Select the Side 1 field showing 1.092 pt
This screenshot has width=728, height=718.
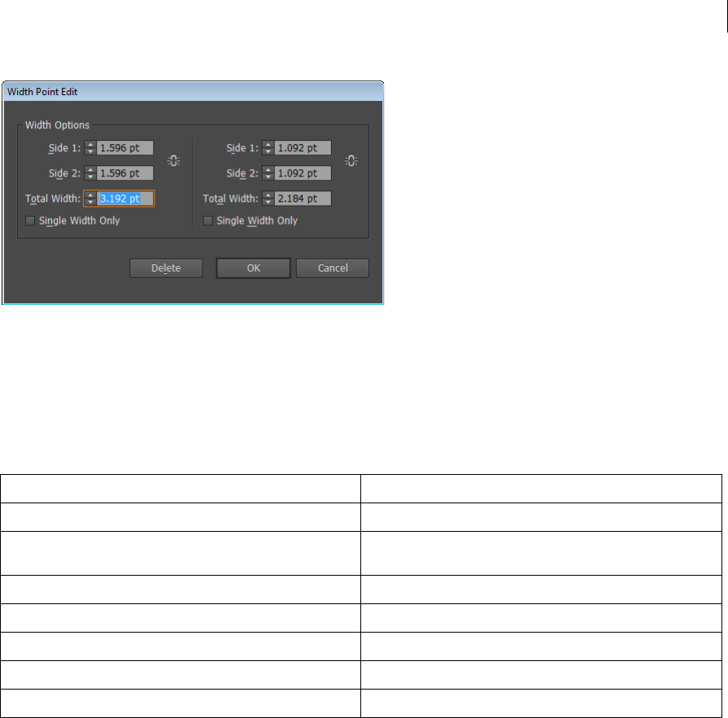click(x=303, y=148)
